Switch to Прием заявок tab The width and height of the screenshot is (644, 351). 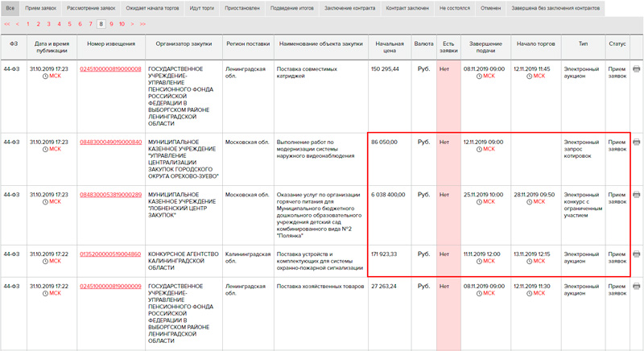41,8
